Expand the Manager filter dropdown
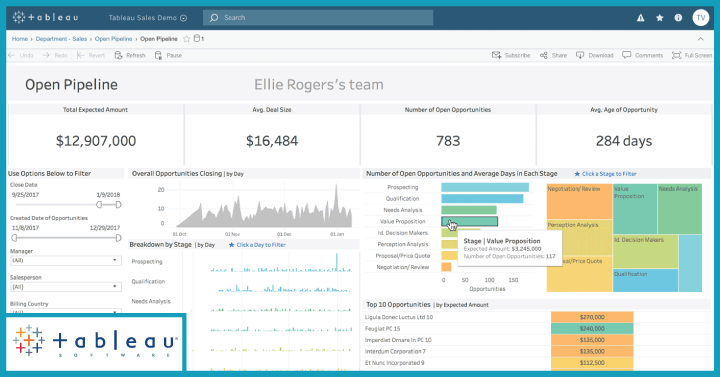Image resolution: width=720 pixels, height=377 pixels. tap(66, 260)
